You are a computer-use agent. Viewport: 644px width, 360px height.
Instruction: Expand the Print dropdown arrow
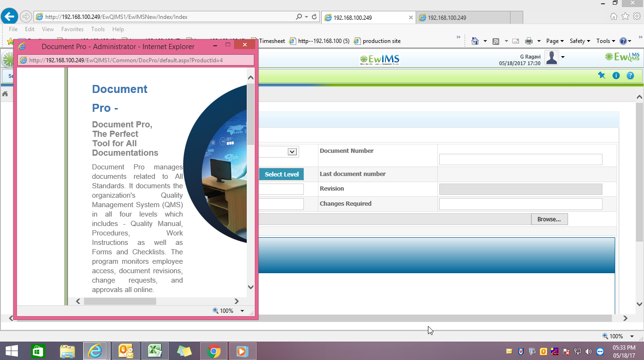tap(539, 42)
